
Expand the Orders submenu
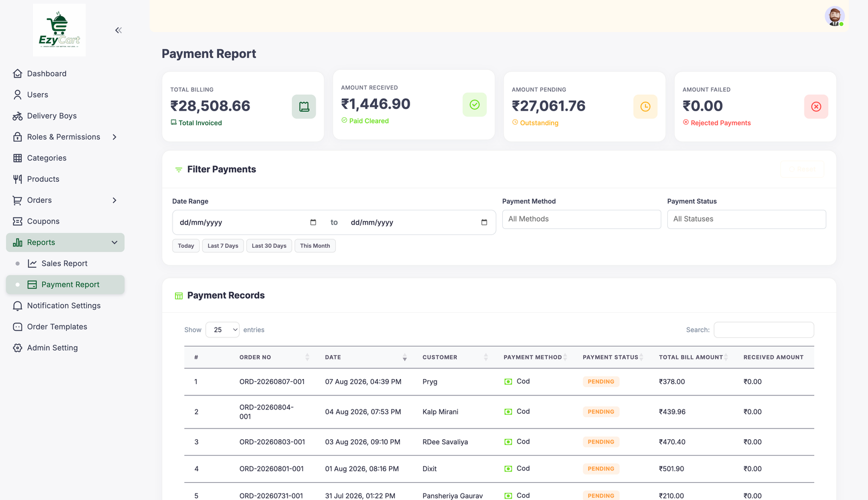114,200
